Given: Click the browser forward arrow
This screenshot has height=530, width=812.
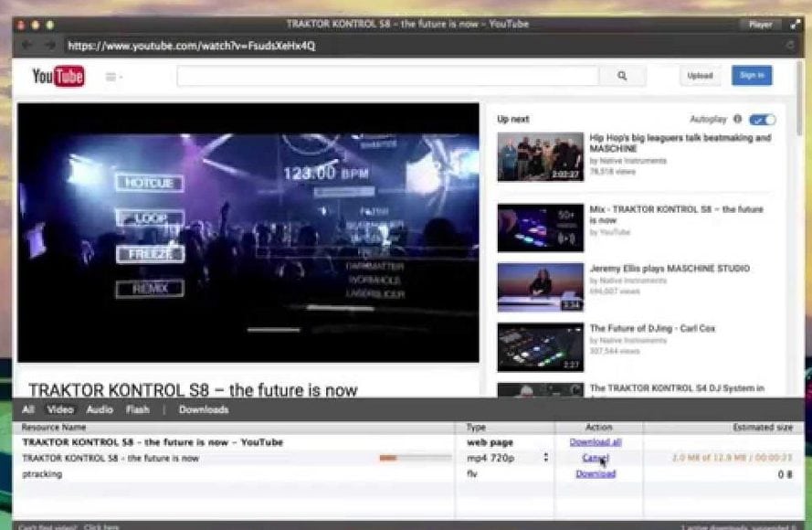Looking at the screenshot, I should click(49, 46).
